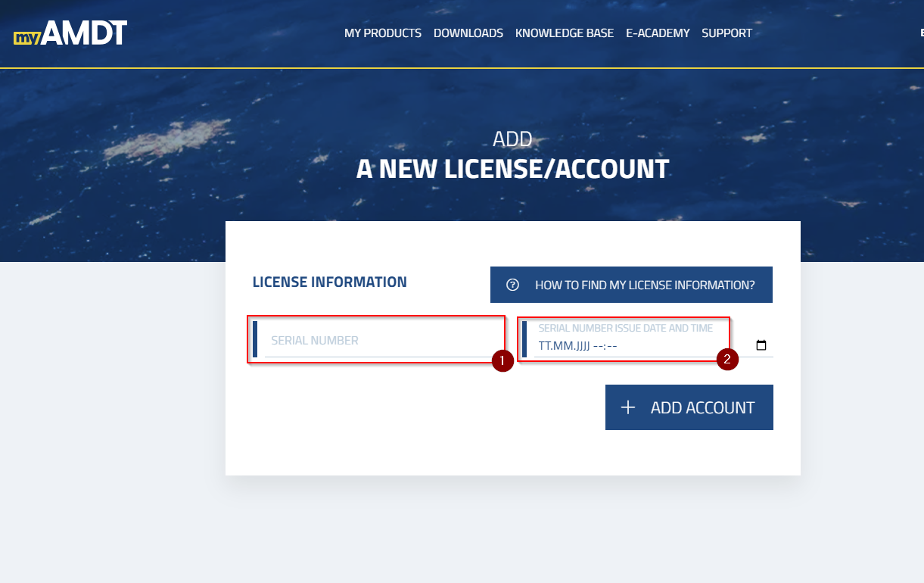Open the Knowledge Base section
This screenshot has width=924, height=583.
tap(564, 33)
